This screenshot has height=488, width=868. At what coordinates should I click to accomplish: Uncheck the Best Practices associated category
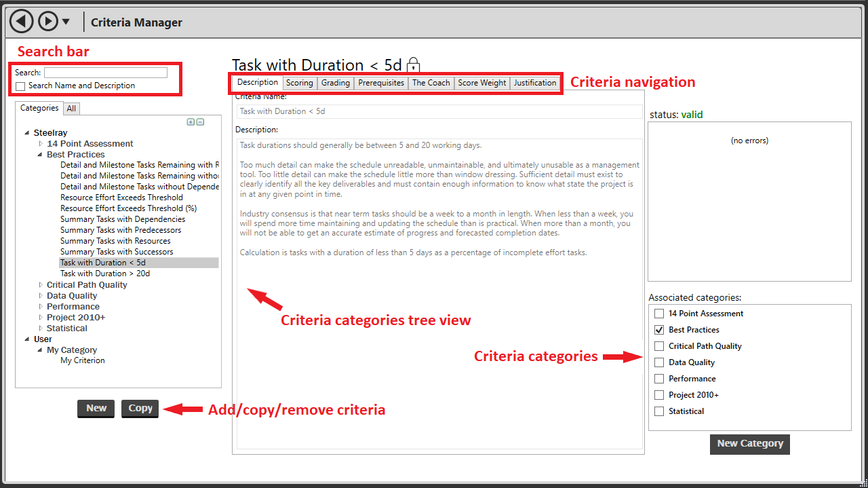pos(659,330)
